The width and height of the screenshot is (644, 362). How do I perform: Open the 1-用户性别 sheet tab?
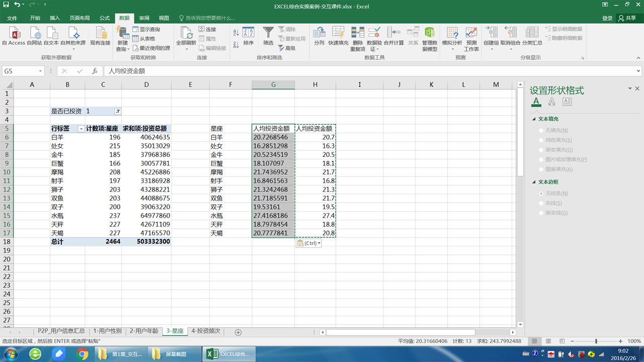(x=108, y=331)
